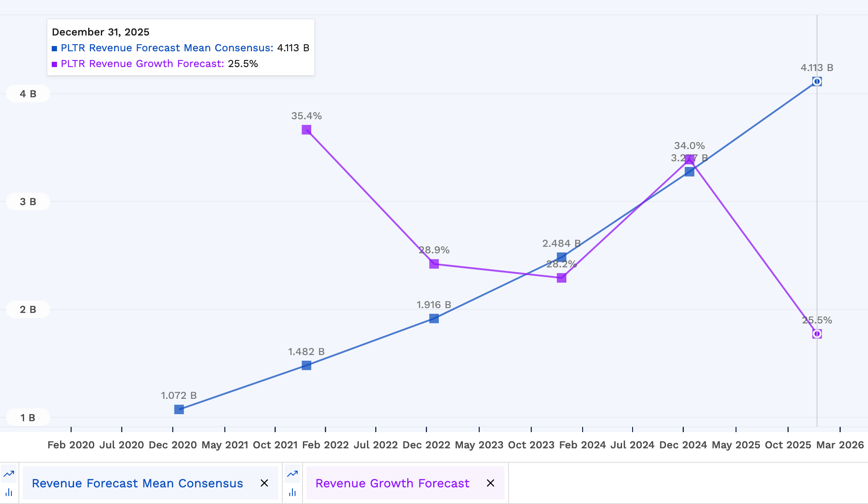The image size is (868, 504).
Task: Click the 3.277 B blue revenue data point
Action: pos(690,171)
